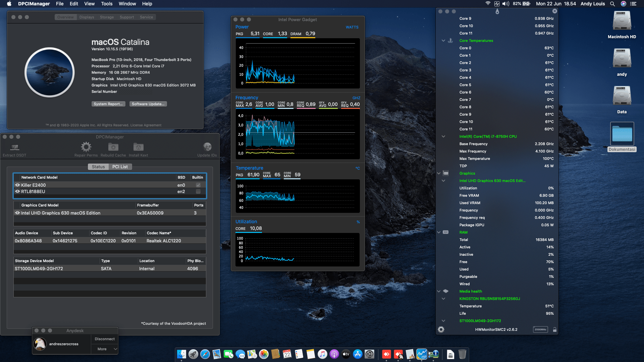Image resolution: width=644 pixels, height=362 pixels.
Task: Select the Dokumentasi folder on desktop
Action: [622, 134]
